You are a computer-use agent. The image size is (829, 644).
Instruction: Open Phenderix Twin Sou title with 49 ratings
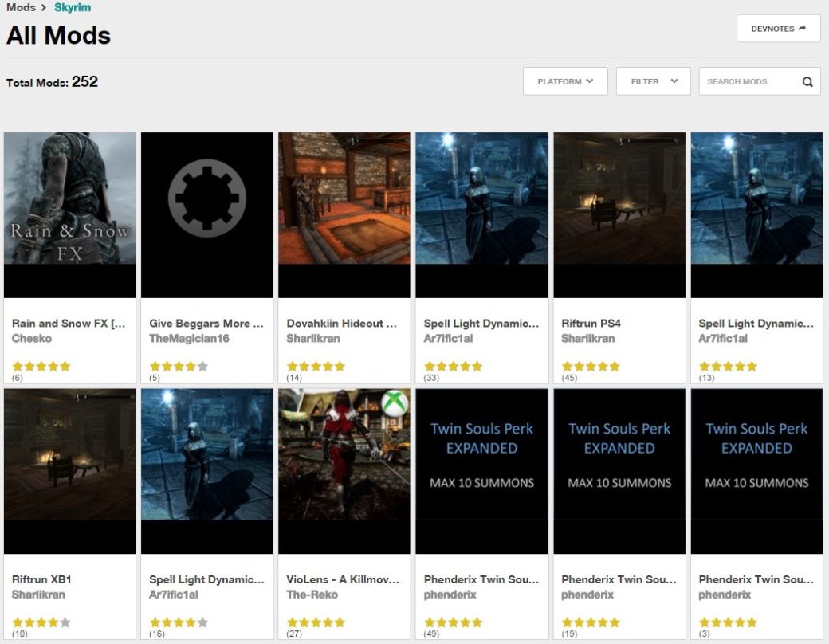(x=481, y=579)
